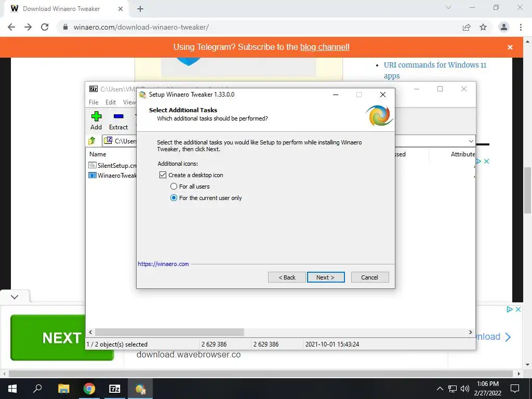
Task: Collapse the bottom ad panel chevron
Action: pos(15,297)
